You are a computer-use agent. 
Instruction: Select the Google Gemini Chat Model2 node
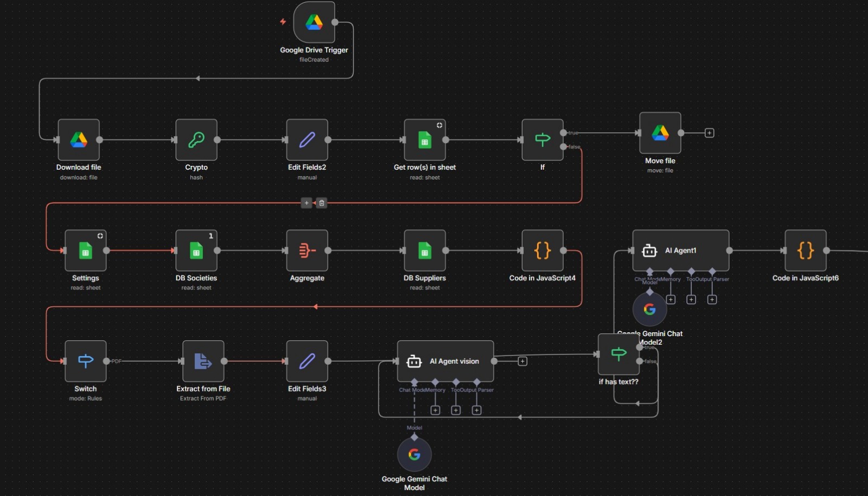[x=650, y=309]
